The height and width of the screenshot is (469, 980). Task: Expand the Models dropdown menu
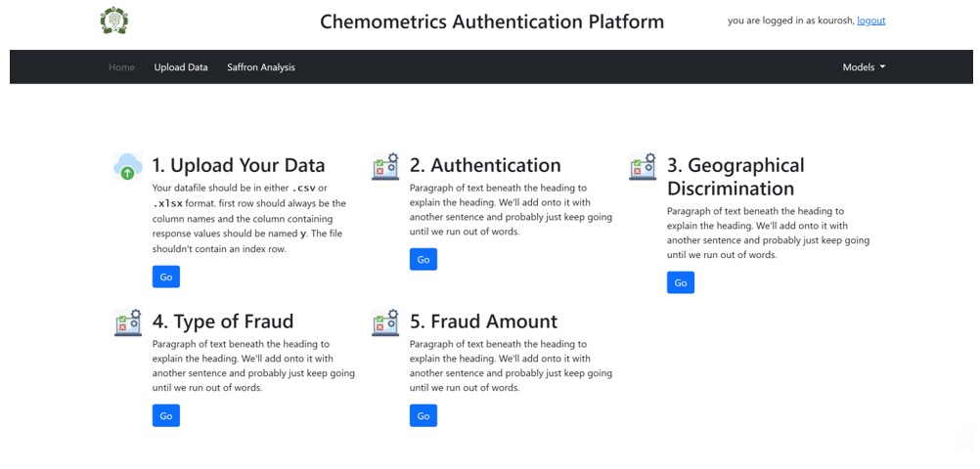pos(864,67)
